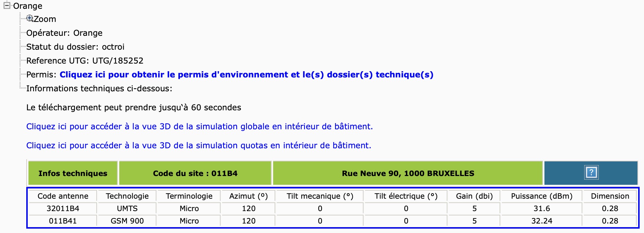Click azimut 120 in the GSM 900 row

pyautogui.click(x=248, y=221)
